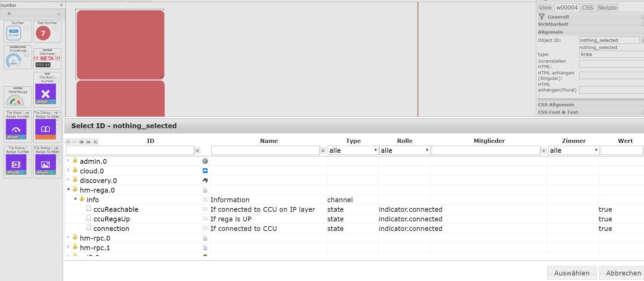The image size is (644, 281).
Task: Click the filter funnel icon beside Generell
Action: [542, 17]
